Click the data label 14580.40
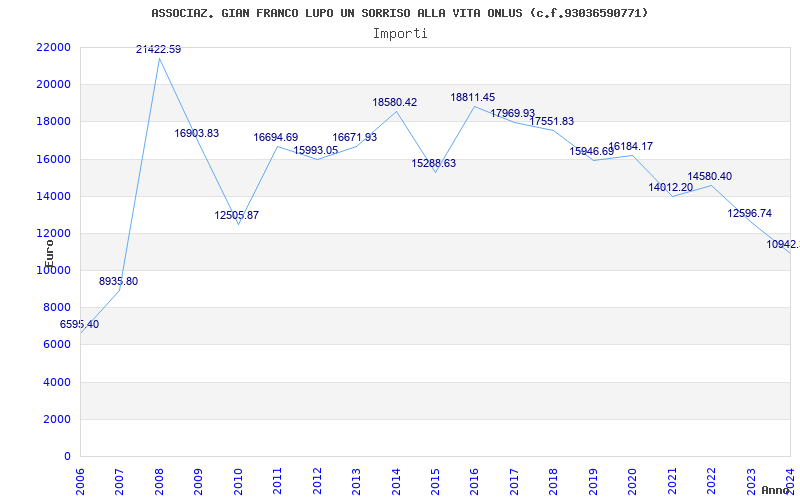The width and height of the screenshot is (800, 500). (710, 177)
